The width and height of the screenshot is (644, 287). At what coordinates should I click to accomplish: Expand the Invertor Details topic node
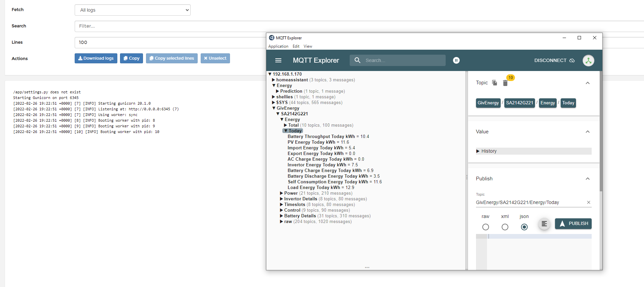(x=282, y=199)
